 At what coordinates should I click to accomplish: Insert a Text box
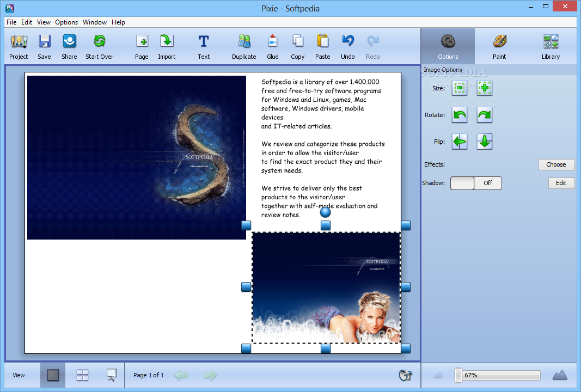tap(204, 47)
